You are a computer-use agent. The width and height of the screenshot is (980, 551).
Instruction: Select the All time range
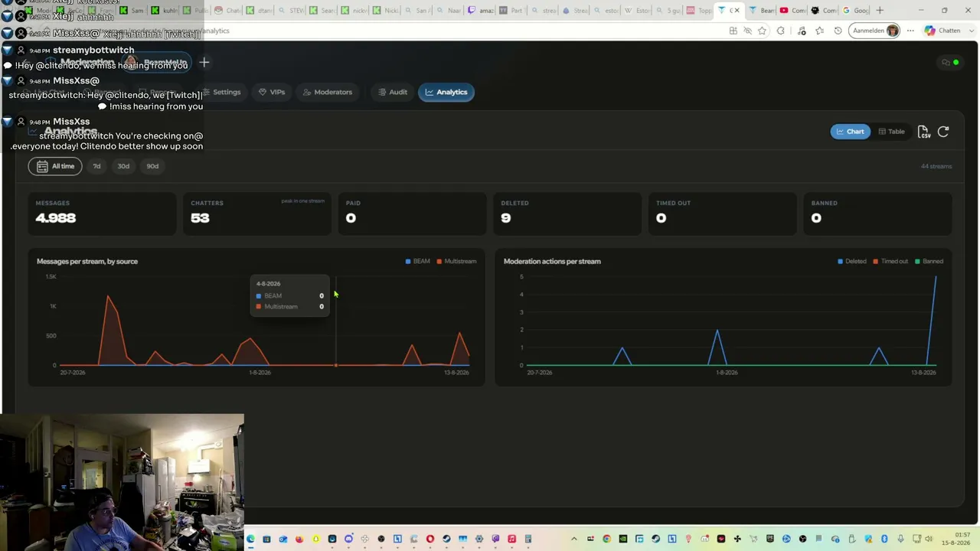click(x=55, y=166)
